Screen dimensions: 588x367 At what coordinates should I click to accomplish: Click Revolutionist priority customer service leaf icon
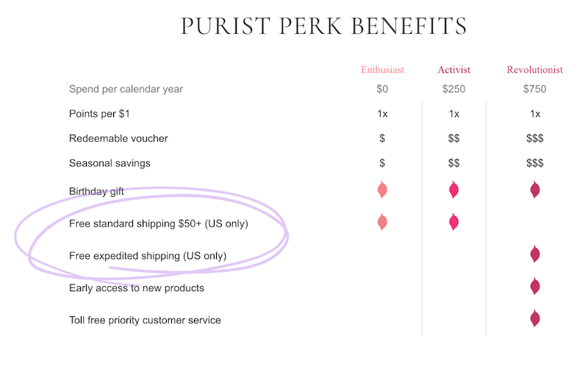[x=535, y=319]
